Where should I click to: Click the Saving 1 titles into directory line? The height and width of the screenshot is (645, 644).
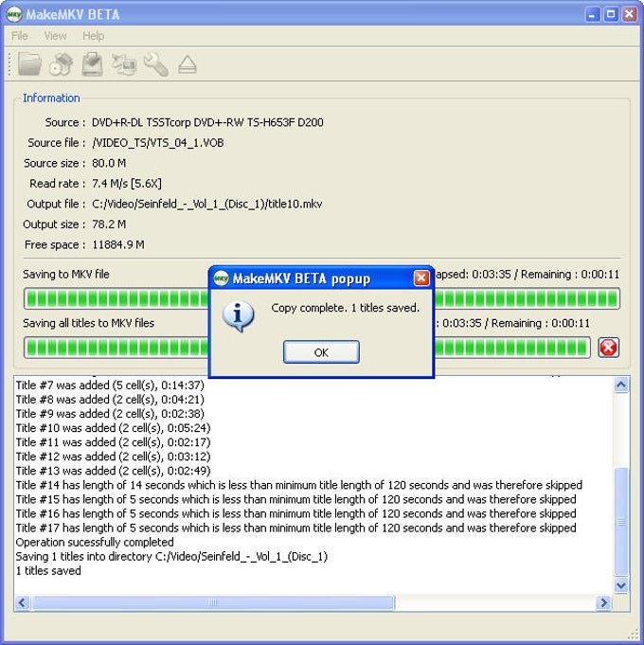point(171,557)
